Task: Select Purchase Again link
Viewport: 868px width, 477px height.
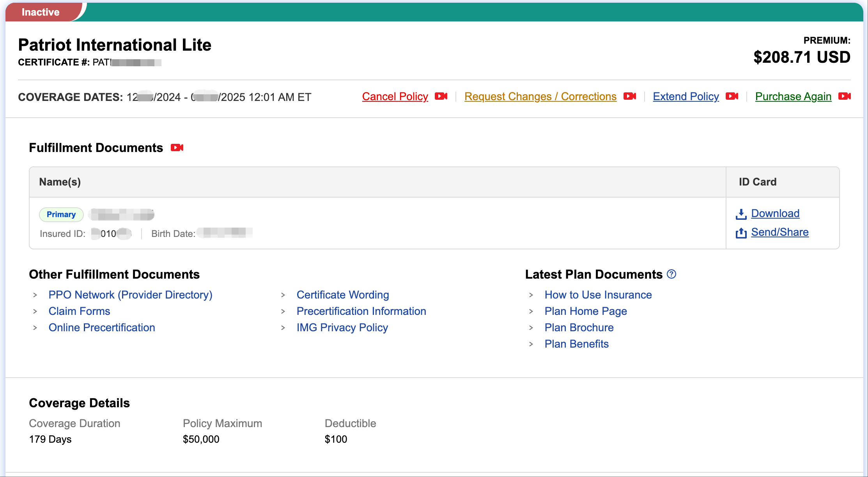Action: 793,96
